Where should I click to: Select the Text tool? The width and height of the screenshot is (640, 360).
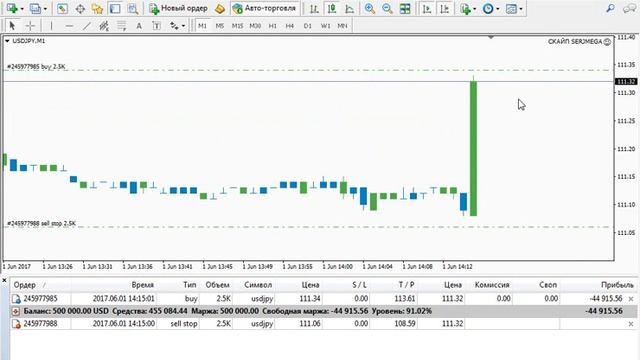(139, 26)
